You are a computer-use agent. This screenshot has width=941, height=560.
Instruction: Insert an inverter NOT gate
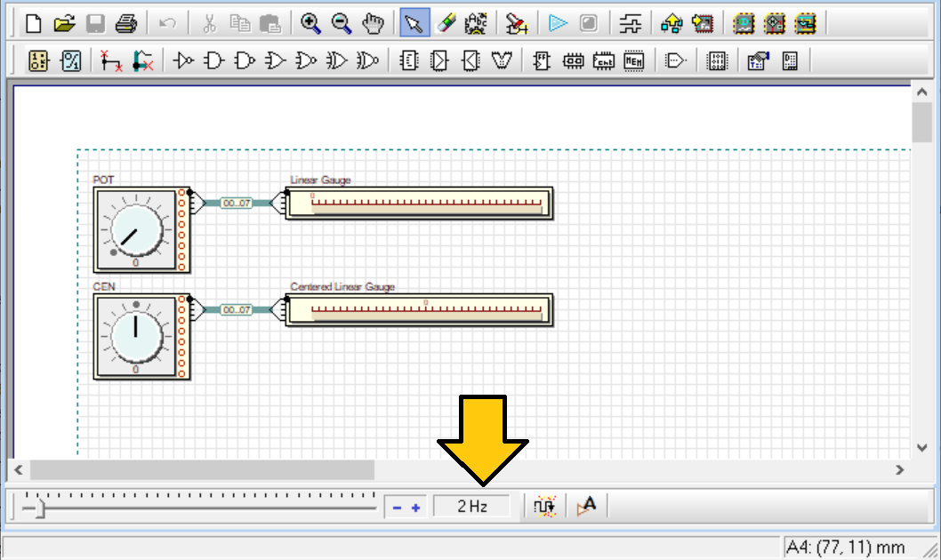[x=183, y=60]
